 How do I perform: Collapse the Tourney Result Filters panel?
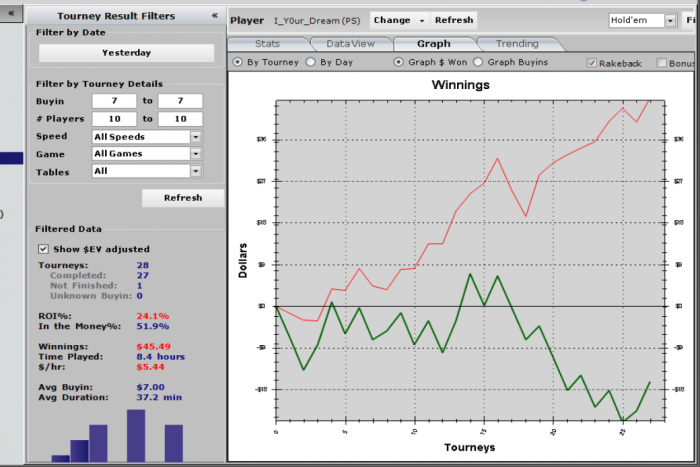(215, 16)
